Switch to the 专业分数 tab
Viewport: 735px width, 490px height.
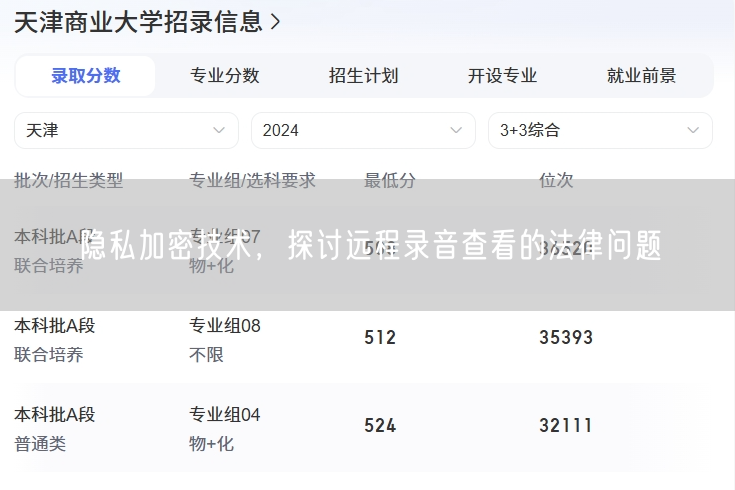pos(225,76)
